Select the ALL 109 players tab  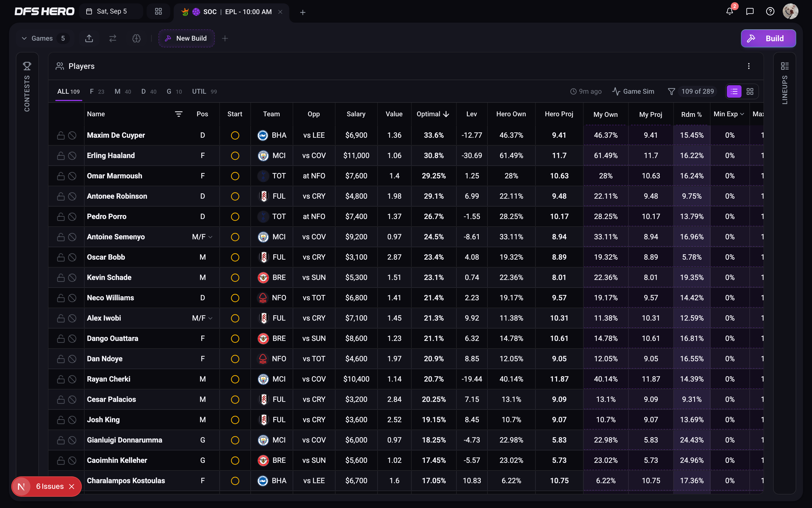pyautogui.click(x=69, y=91)
